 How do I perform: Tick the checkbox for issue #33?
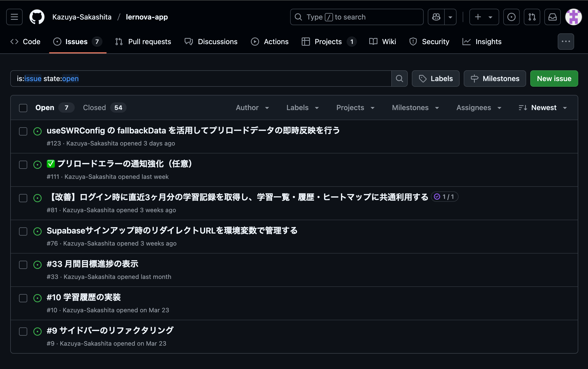click(23, 265)
